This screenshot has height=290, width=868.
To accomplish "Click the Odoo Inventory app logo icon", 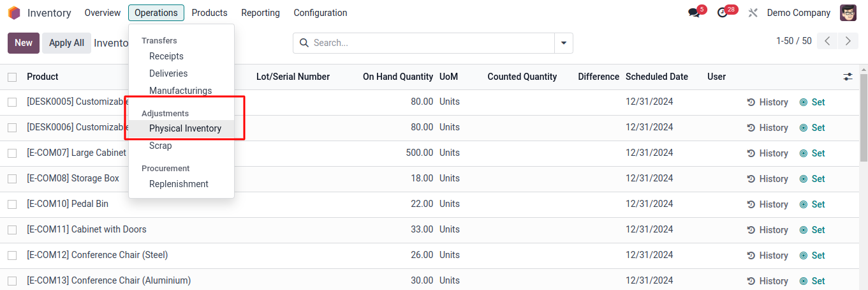I will click(x=14, y=13).
